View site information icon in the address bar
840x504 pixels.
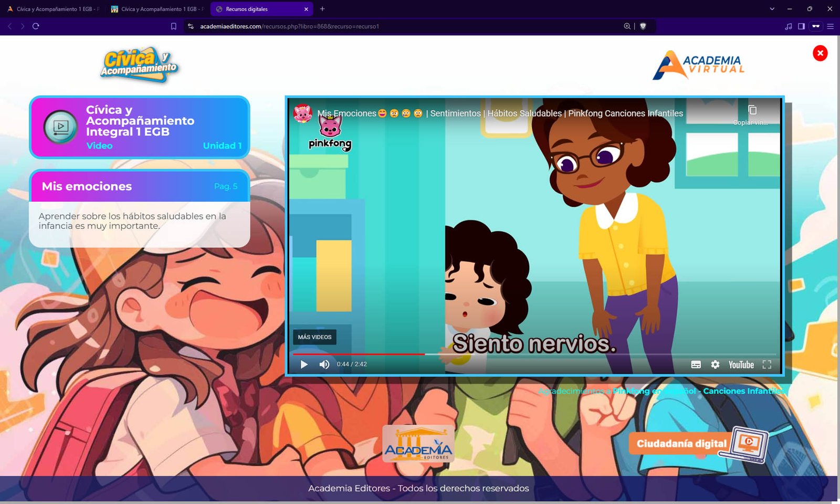pos(191,26)
